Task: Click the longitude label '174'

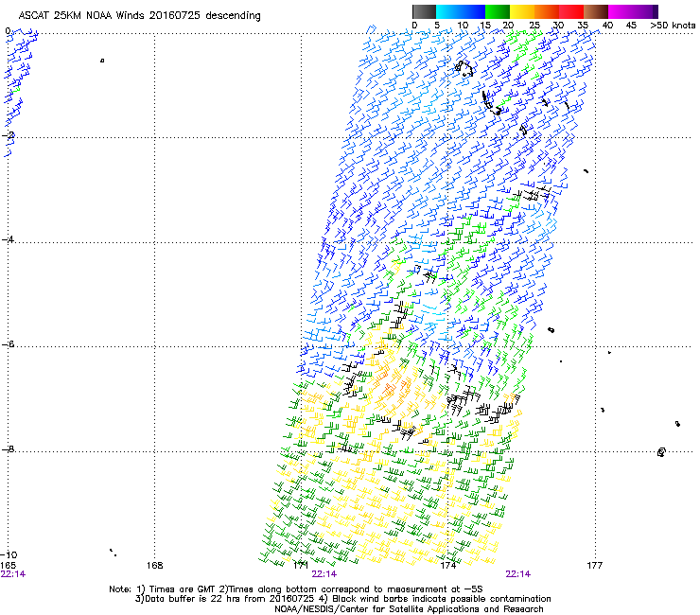Action: [447, 566]
